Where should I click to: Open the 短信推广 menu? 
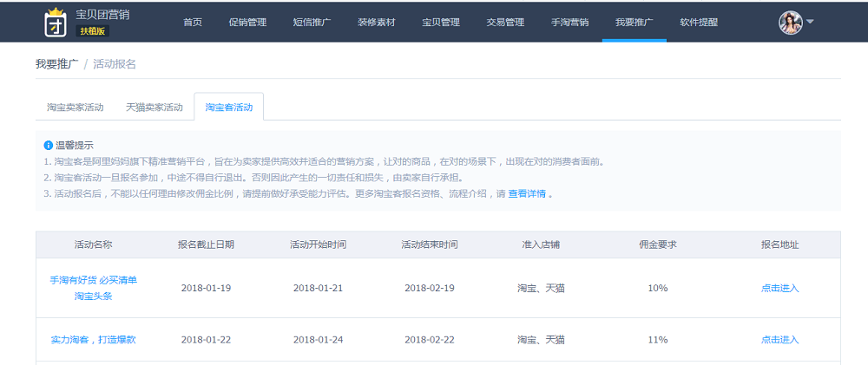tap(312, 23)
